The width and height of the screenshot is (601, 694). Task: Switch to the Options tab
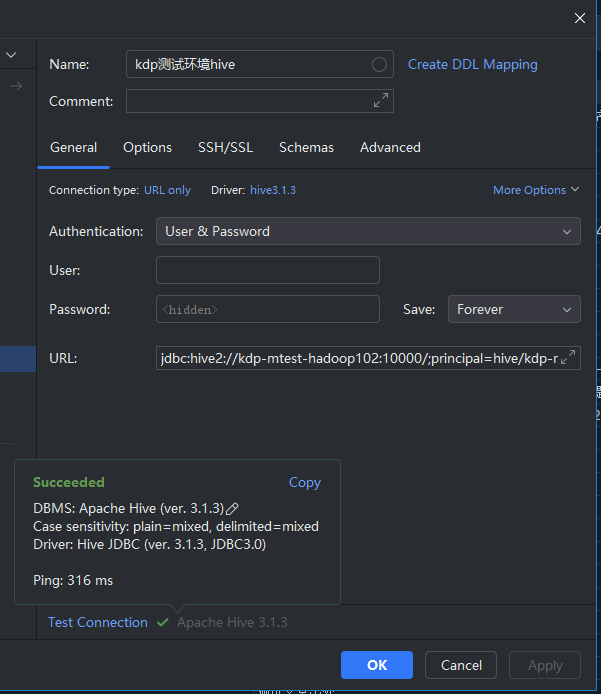click(147, 147)
